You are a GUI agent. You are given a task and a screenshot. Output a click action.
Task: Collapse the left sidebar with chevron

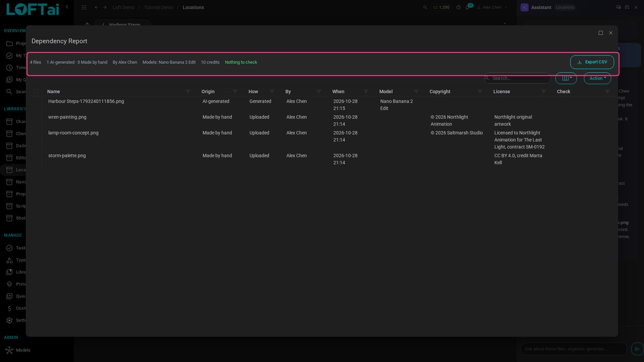click(x=67, y=7)
